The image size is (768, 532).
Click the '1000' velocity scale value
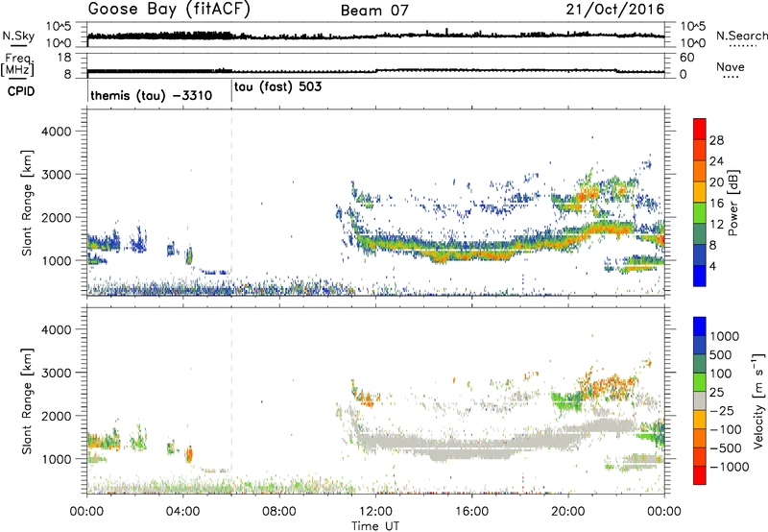coord(725,336)
